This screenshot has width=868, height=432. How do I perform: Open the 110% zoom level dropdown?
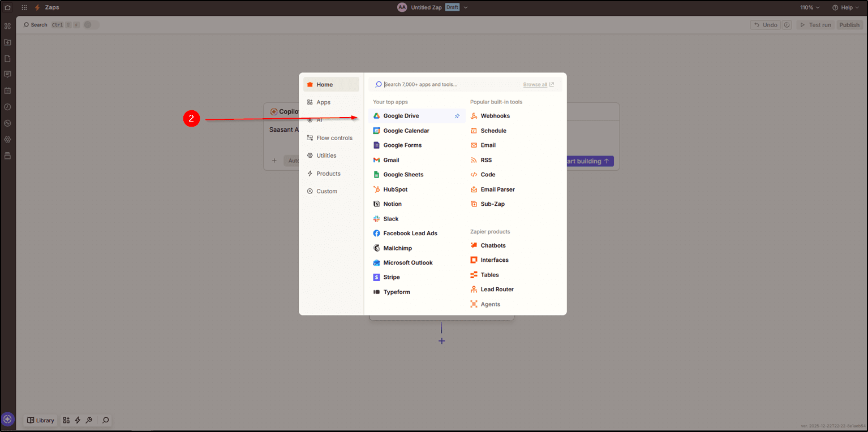(x=810, y=7)
